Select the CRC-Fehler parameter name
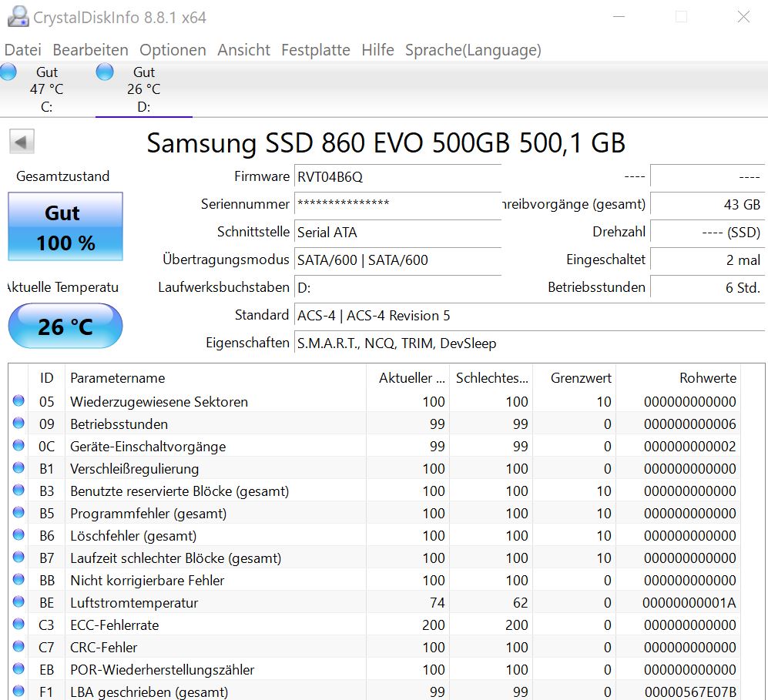 click(104, 648)
